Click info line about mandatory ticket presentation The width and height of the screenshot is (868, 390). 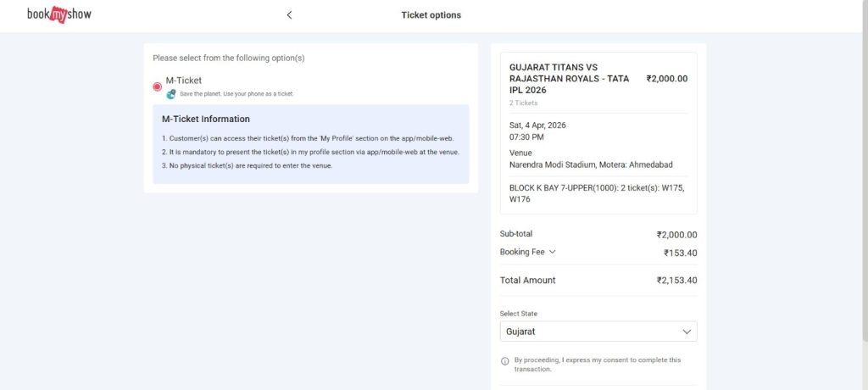(x=310, y=152)
